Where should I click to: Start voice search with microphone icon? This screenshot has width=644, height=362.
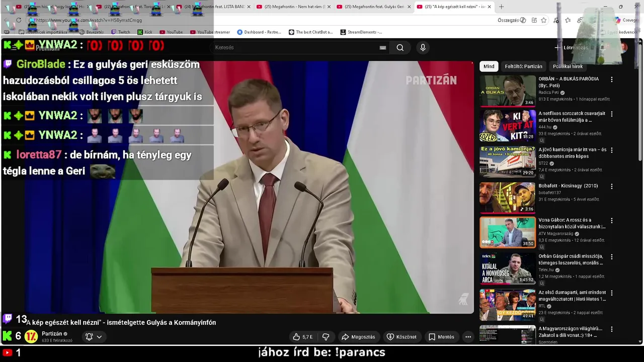[x=423, y=48]
